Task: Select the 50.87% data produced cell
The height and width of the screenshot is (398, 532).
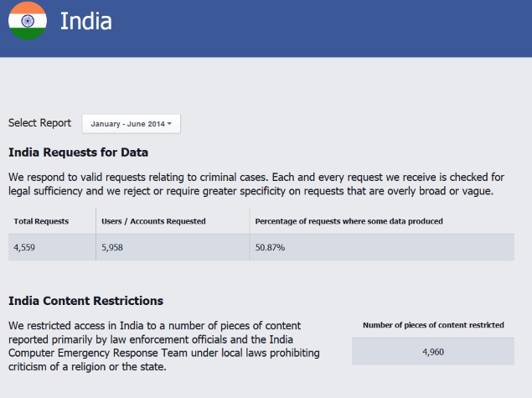Action: point(382,247)
